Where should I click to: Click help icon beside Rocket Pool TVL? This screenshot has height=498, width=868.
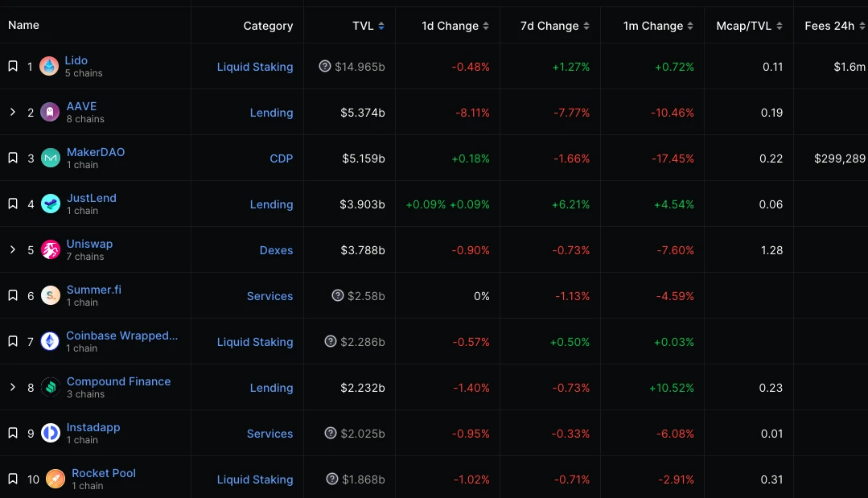(x=332, y=479)
